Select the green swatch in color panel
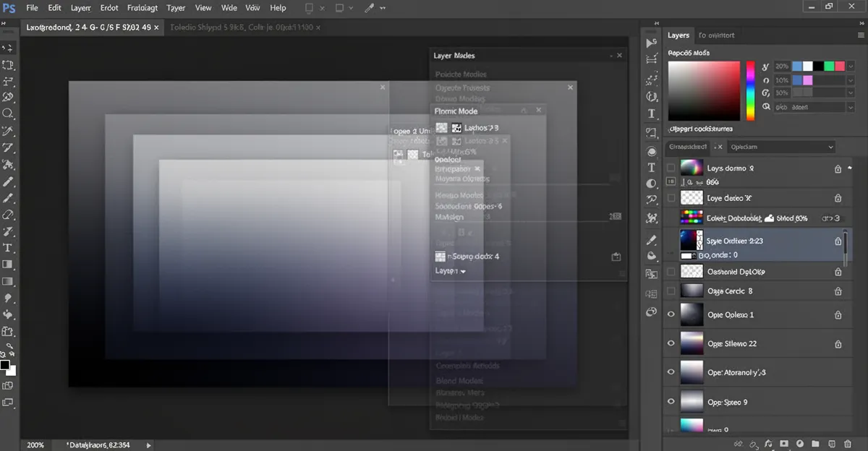Viewport: 868px width, 451px height. pyautogui.click(x=828, y=66)
